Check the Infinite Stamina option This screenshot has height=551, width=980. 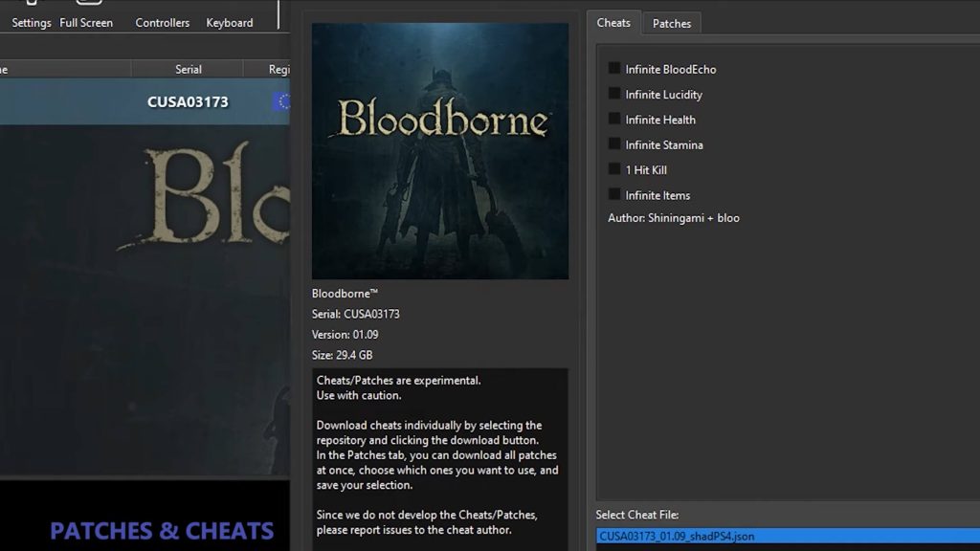(x=614, y=144)
